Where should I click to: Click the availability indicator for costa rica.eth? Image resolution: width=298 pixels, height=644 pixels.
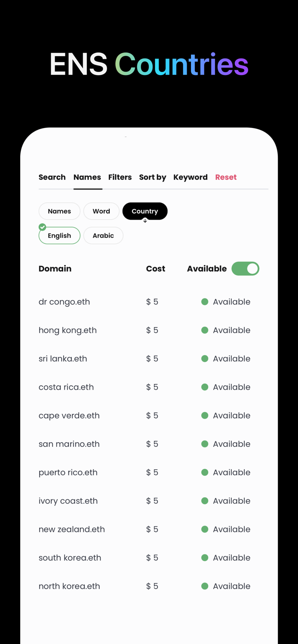pyautogui.click(x=205, y=387)
